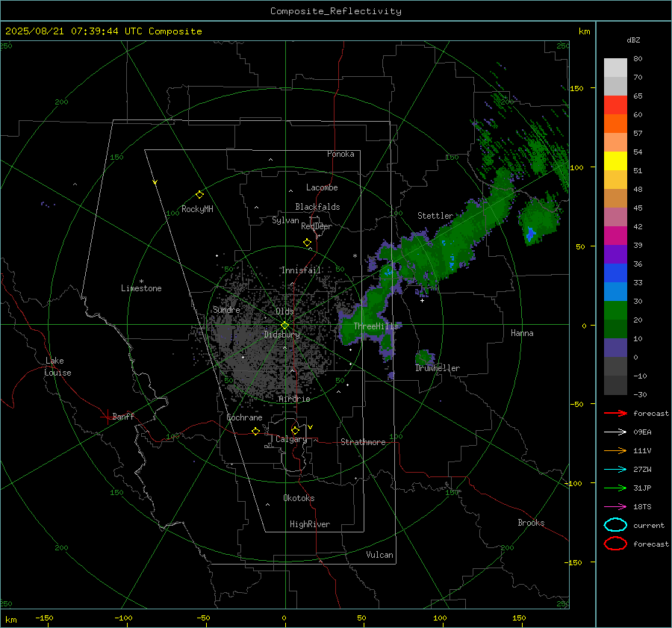Image resolution: width=672 pixels, height=628 pixels.
Task: Click the RockyMH label
Action: pos(197,209)
